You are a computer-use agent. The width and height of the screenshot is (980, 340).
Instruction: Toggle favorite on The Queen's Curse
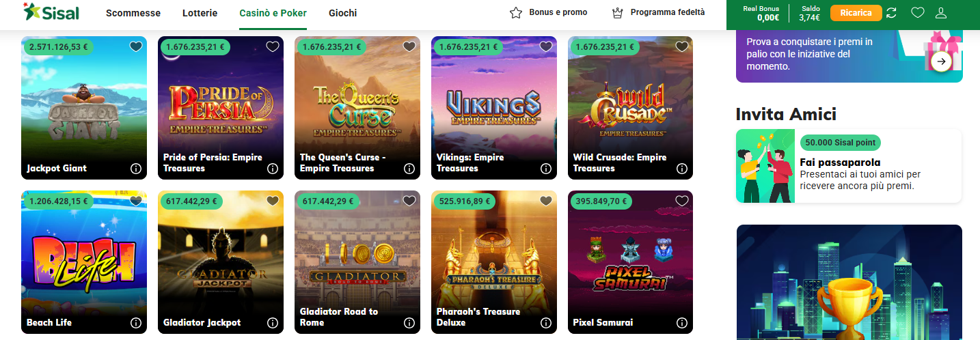coord(409,46)
